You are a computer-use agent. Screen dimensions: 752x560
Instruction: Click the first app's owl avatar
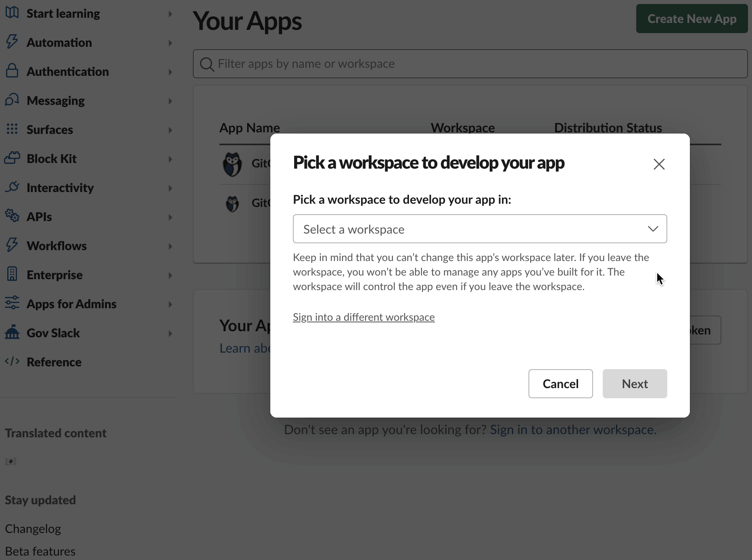[232, 164]
